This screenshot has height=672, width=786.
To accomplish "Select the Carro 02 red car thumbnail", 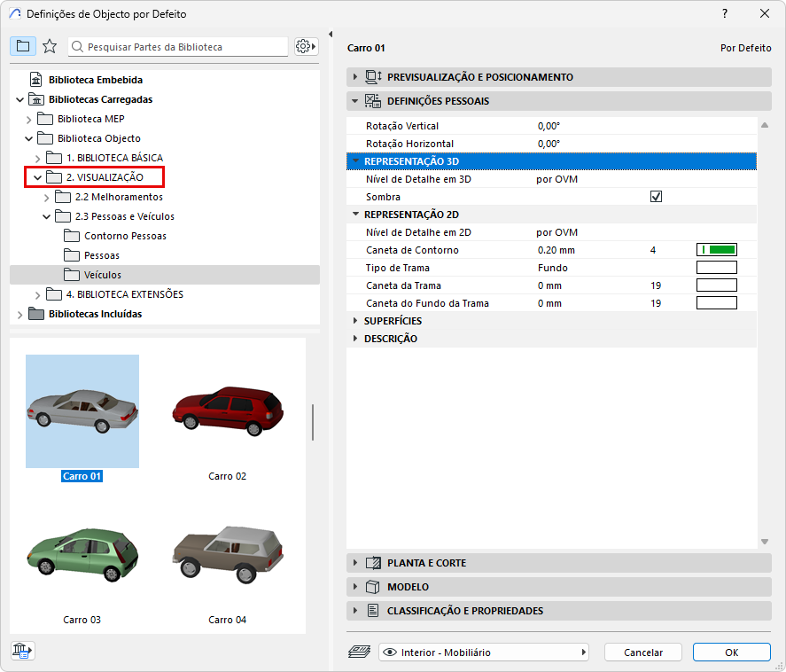I will pyautogui.click(x=228, y=412).
